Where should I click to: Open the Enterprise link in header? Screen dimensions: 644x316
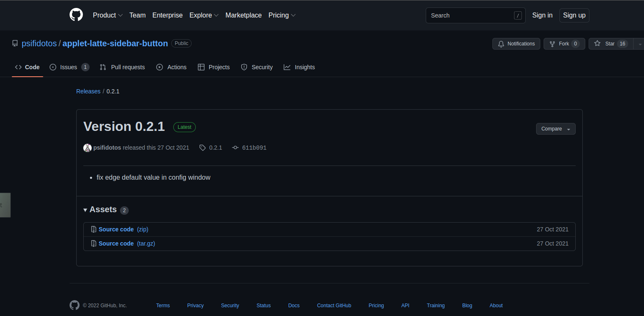167,15
